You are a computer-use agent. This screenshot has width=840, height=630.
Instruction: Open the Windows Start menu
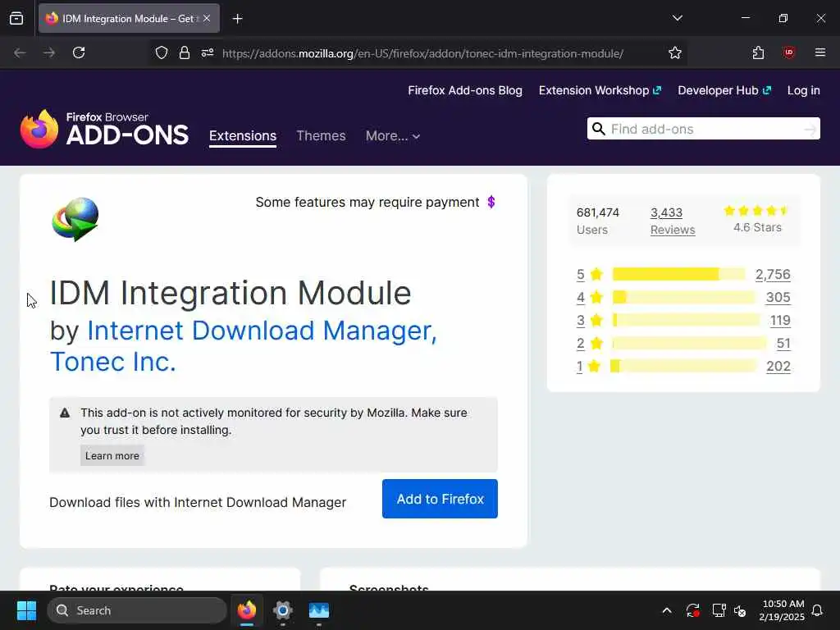[x=26, y=610]
